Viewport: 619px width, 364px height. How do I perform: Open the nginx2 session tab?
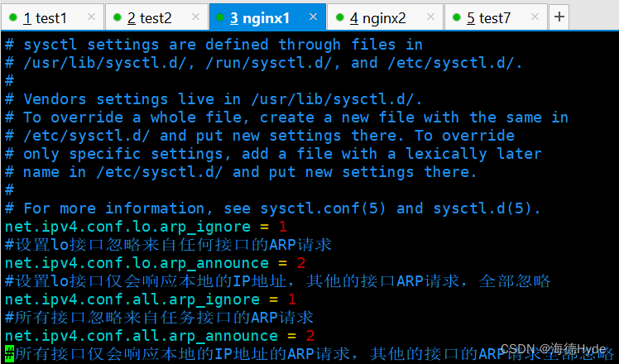coord(378,17)
